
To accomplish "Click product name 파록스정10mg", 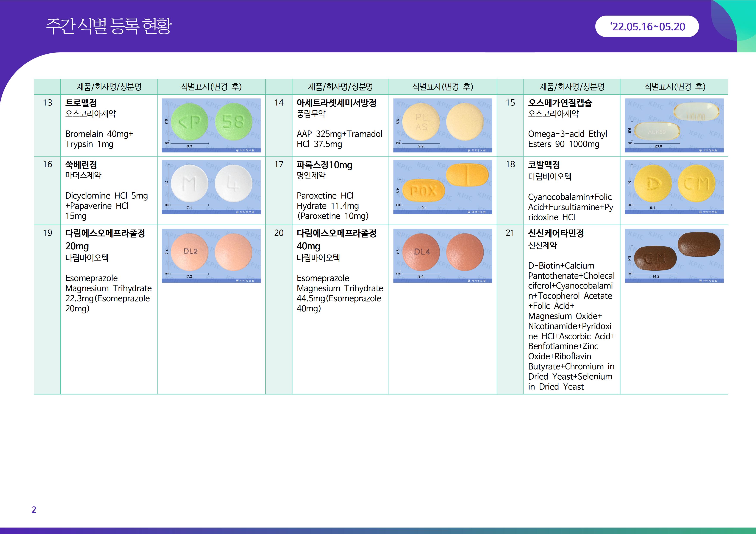I will point(324,165).
